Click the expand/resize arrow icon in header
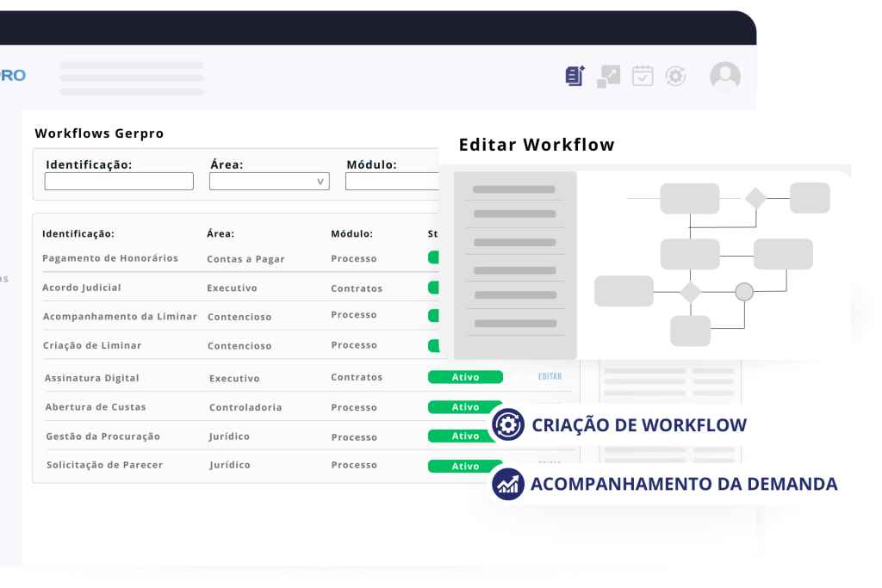Viewport: 882px width, 588px height. (x=608, y=76)
